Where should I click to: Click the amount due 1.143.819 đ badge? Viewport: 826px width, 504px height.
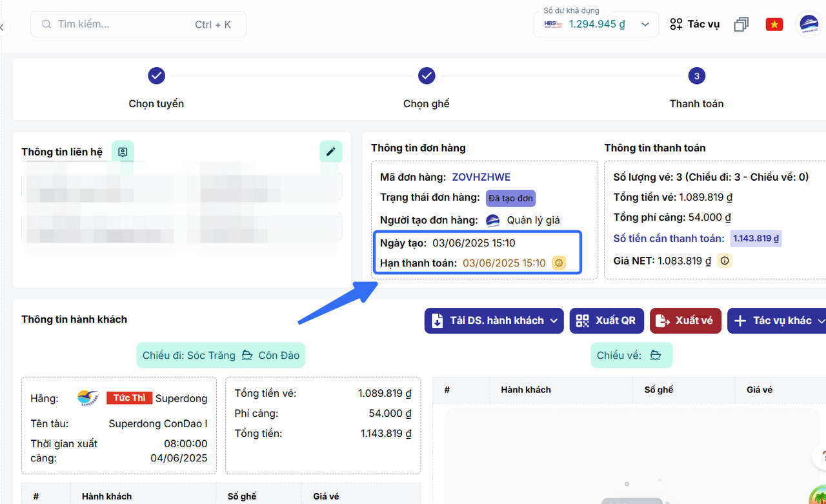[x=756, y=238]
